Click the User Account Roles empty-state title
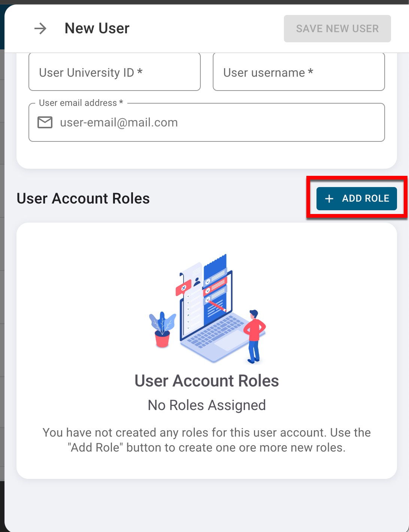 point(207,381)
